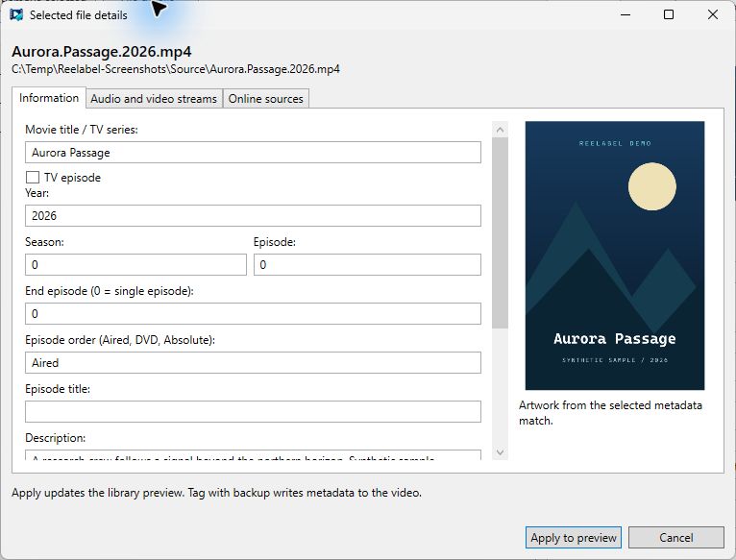The image size is (736, 560).
Task: Click the Cancel button
Action: (x=675, y=538)
